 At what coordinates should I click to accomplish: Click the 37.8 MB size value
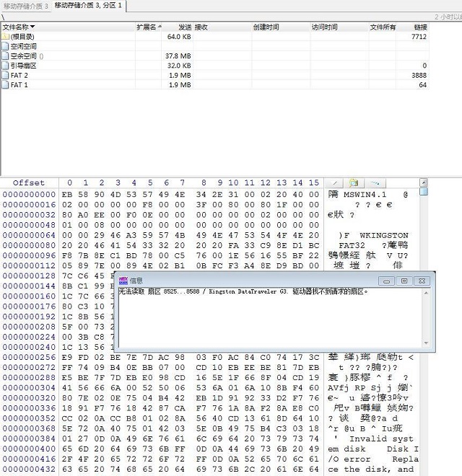178,56
